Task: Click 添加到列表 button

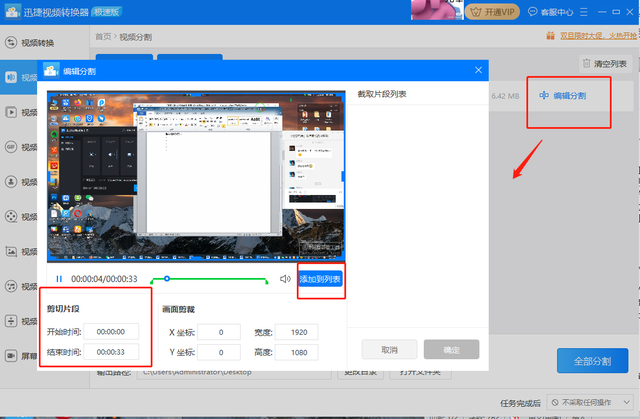Action: pyautogui.click(x=320, y=279)
